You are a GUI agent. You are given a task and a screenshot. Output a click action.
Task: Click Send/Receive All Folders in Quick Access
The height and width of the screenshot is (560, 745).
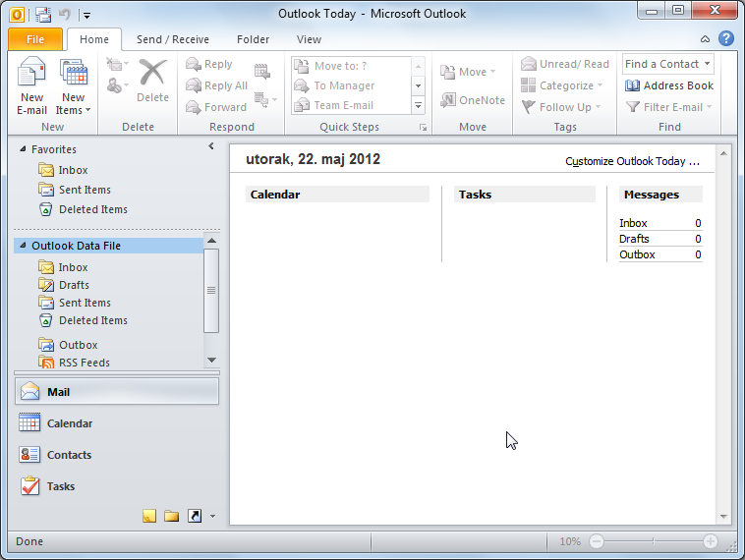(43, 15)
